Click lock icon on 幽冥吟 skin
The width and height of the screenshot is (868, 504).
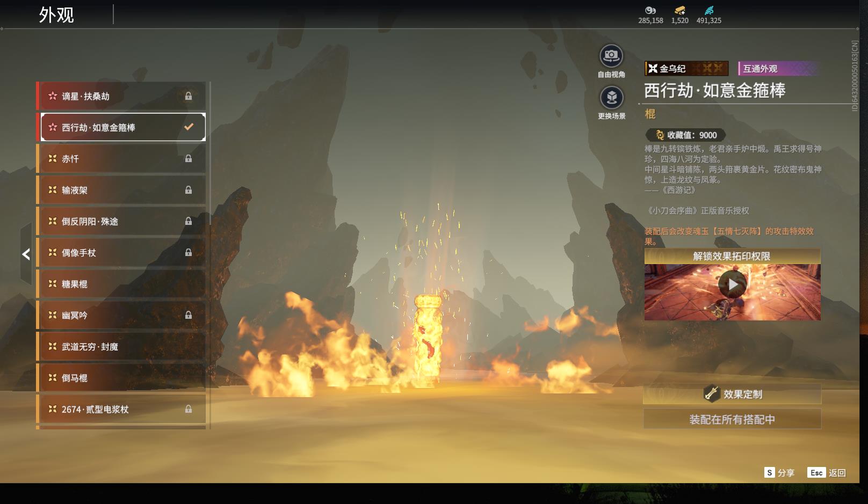tap(189, 315)
